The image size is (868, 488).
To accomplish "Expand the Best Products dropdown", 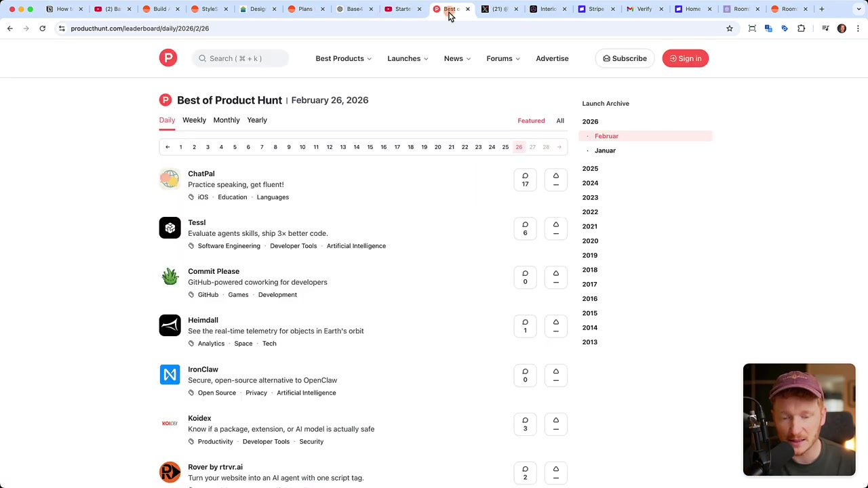I will pos(343,58).
